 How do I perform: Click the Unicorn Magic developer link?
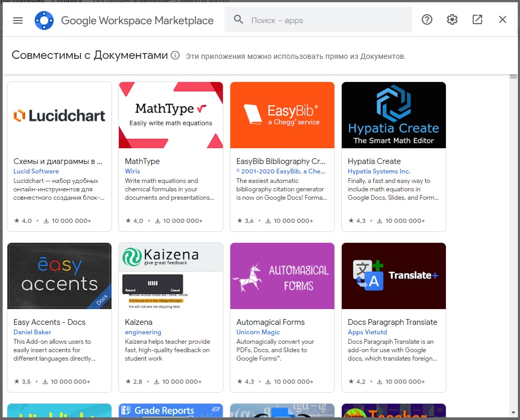(x=258, y=332)
